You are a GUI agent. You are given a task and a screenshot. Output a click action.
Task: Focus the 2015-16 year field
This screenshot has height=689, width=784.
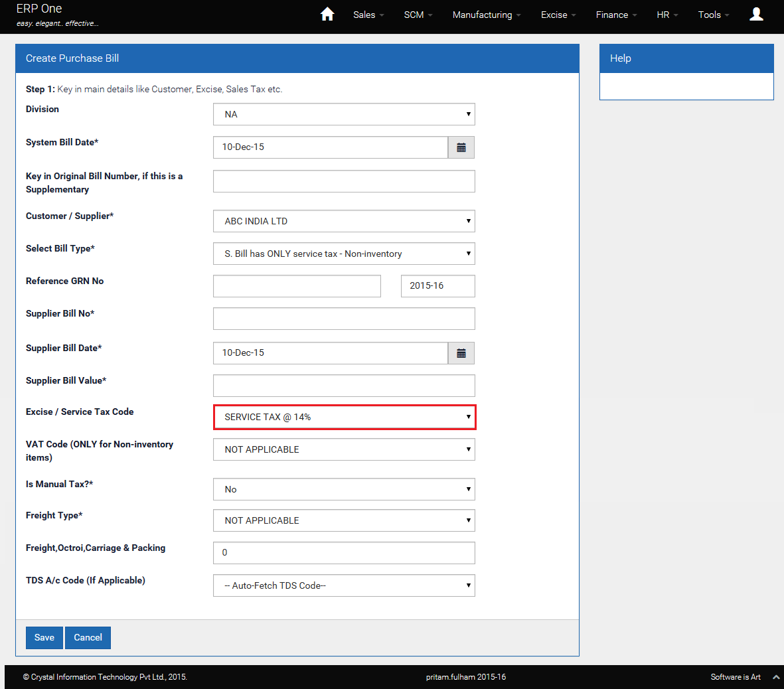pyautogui.click(x=438, y=286)
